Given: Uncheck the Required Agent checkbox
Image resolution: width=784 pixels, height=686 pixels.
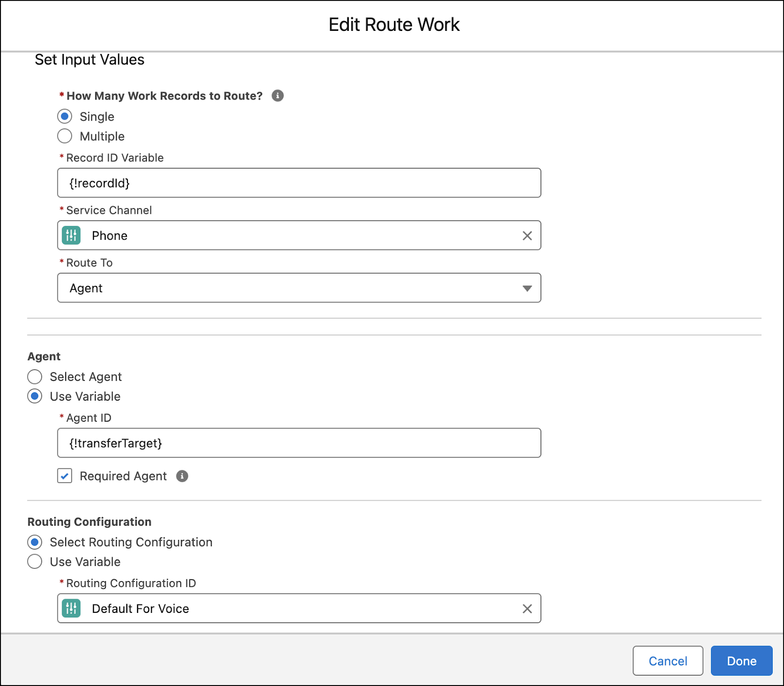Looking at the screenshot, I should click(x=64, y=476).
